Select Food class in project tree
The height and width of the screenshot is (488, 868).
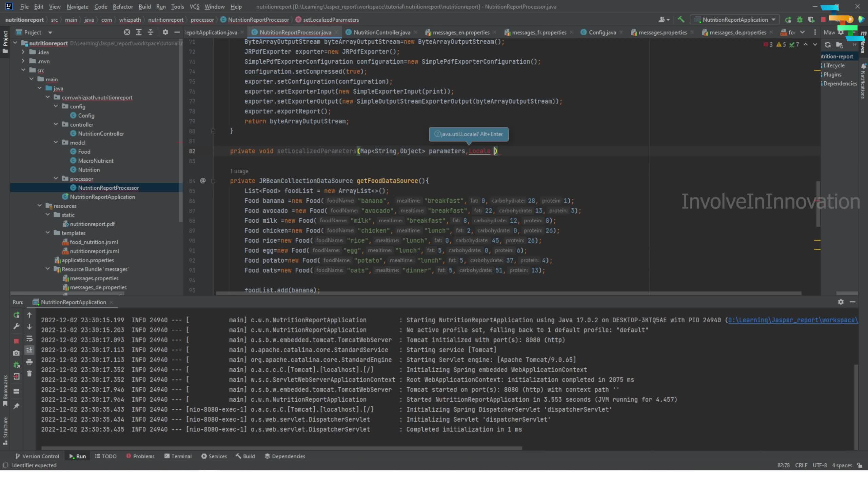[x=84, y=151]
